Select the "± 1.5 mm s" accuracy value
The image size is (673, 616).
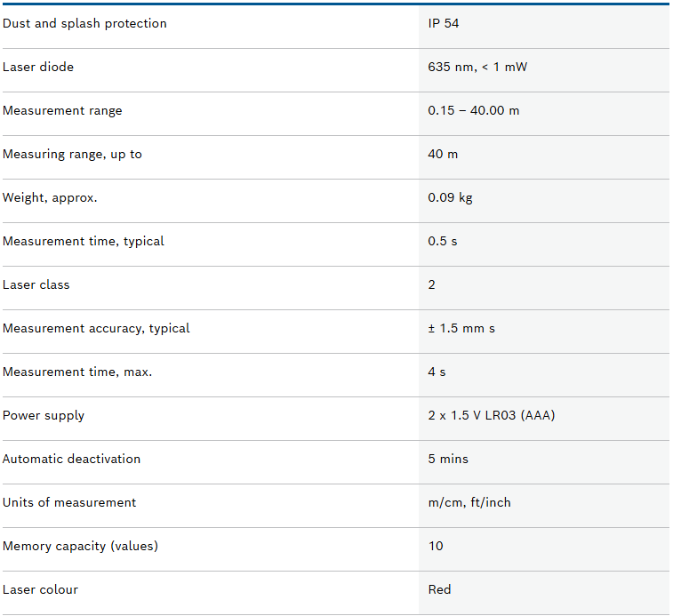461,329
